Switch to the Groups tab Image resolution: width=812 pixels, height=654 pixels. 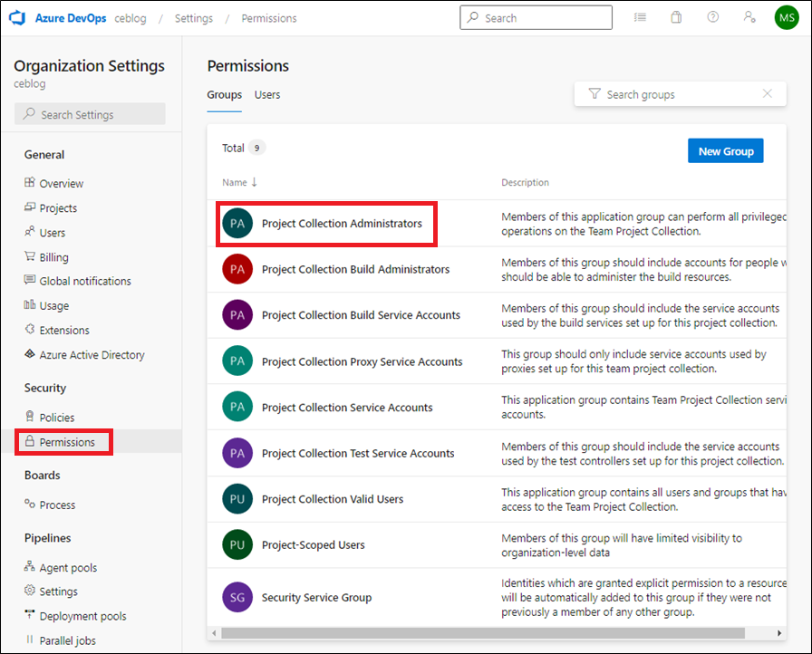tap(224, 95)
